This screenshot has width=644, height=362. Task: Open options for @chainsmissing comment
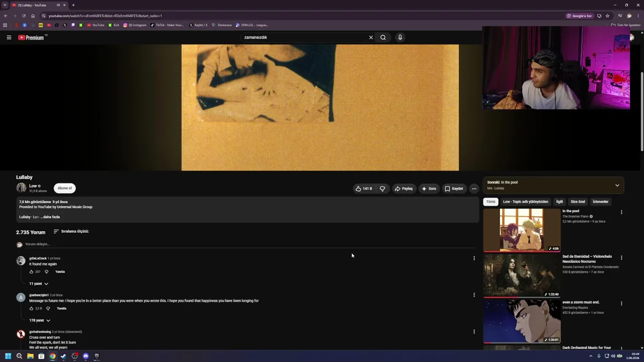474,332
